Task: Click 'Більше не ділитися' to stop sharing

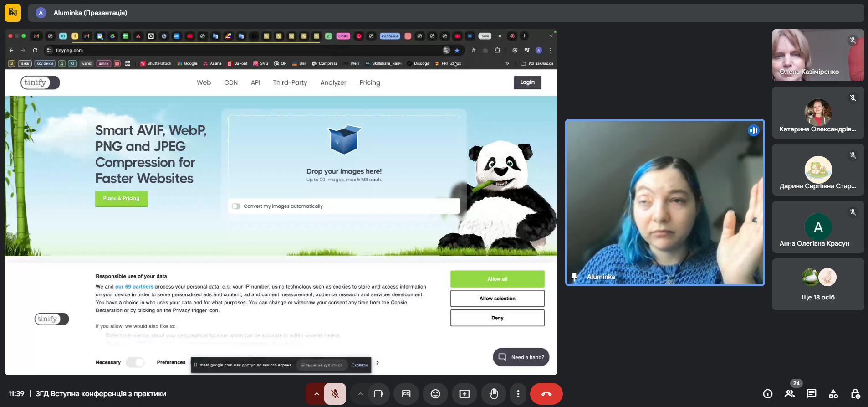Action: [x=322, y=365]
